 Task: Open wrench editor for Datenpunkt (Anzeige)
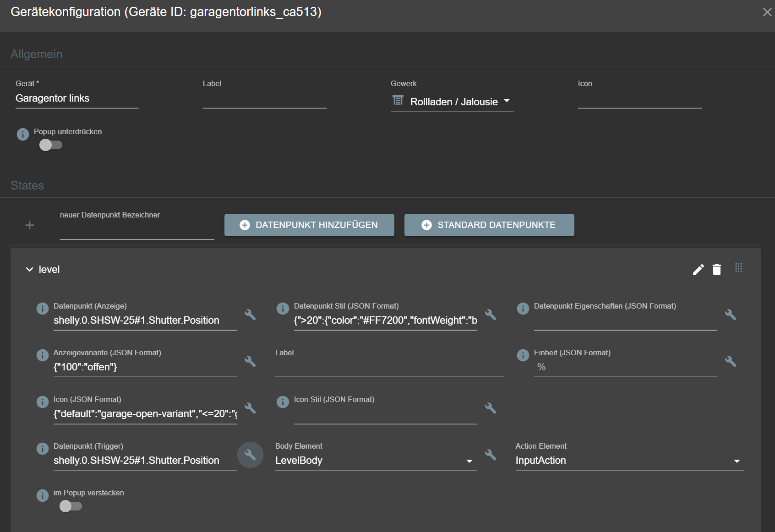(x=250, y=315)
